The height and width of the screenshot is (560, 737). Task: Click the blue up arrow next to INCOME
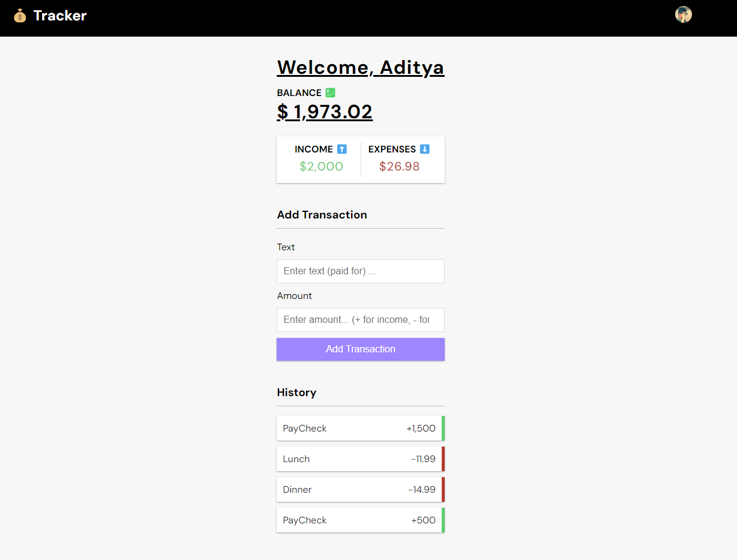coord(341,149)
